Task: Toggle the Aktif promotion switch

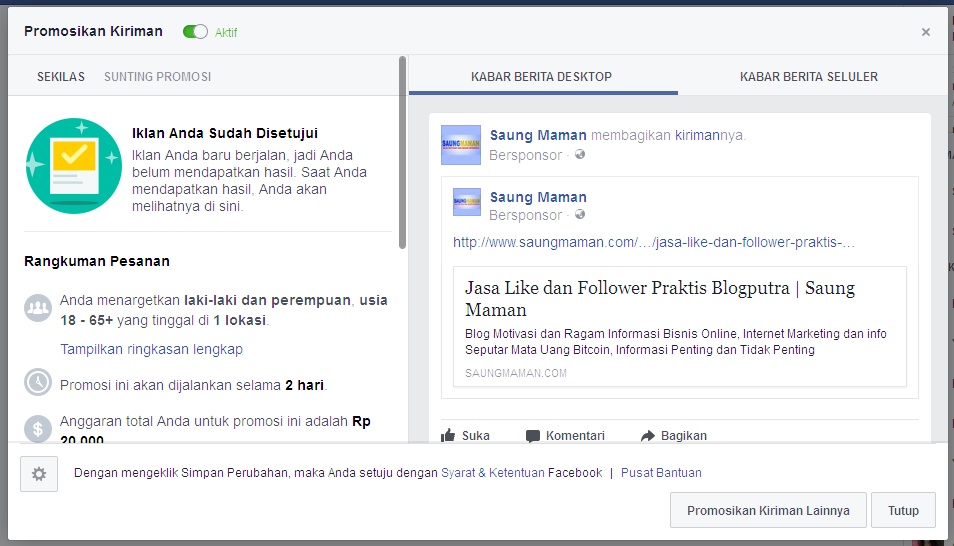Action: tap(195, 32)
